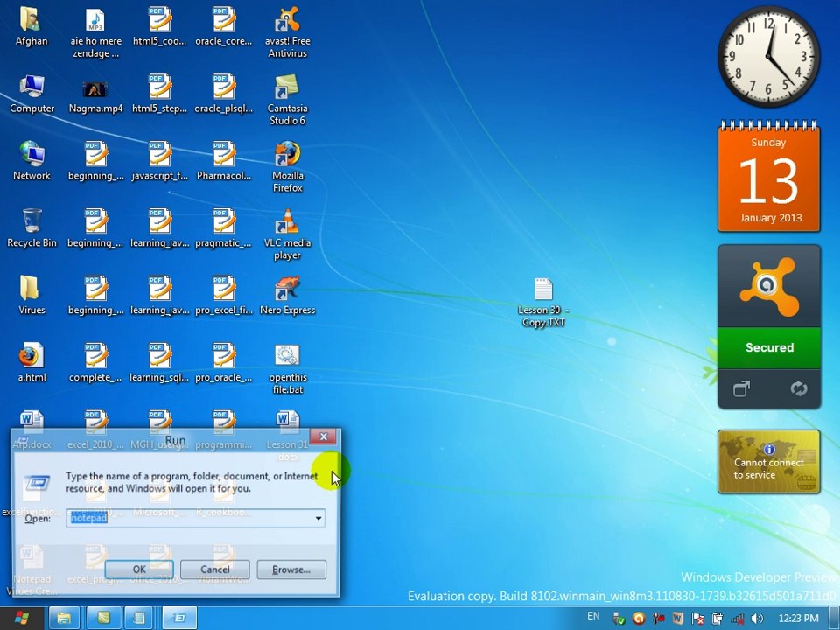Click the green Secured status on avast gadget
840x630 pixels.
point(769,347)
